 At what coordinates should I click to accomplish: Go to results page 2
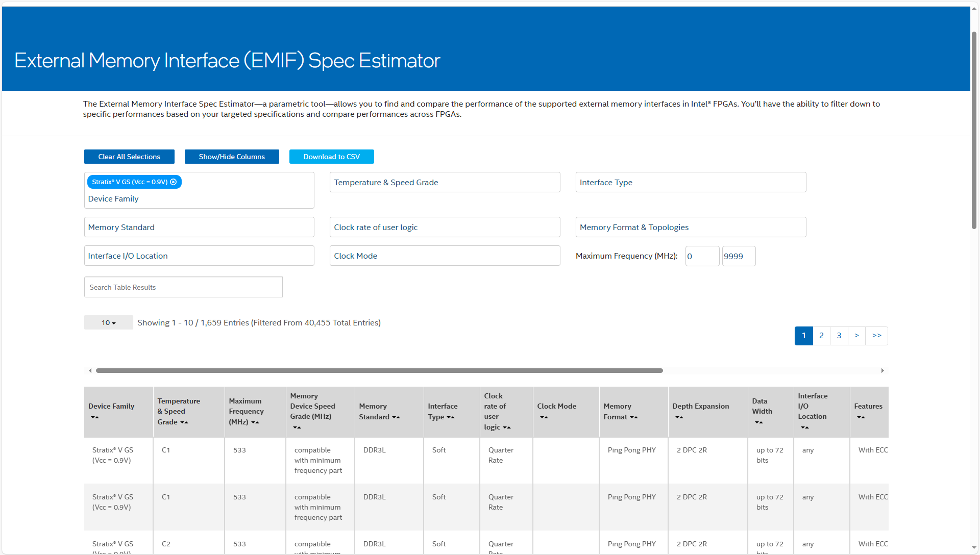click(821, 335)
